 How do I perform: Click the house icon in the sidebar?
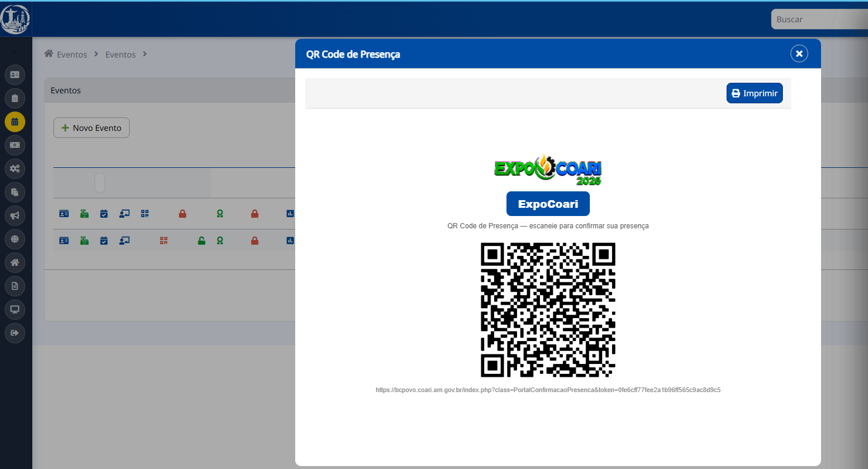point(15,262)
